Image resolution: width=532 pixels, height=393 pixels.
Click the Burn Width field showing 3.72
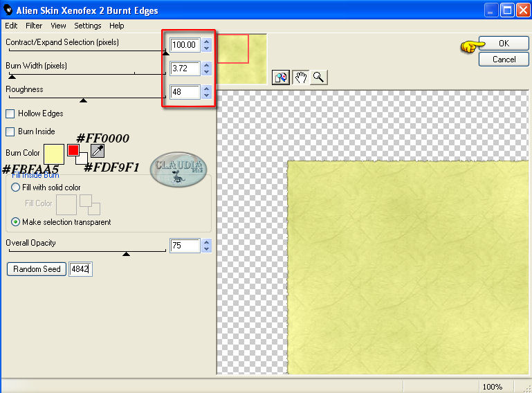[185, 68]
